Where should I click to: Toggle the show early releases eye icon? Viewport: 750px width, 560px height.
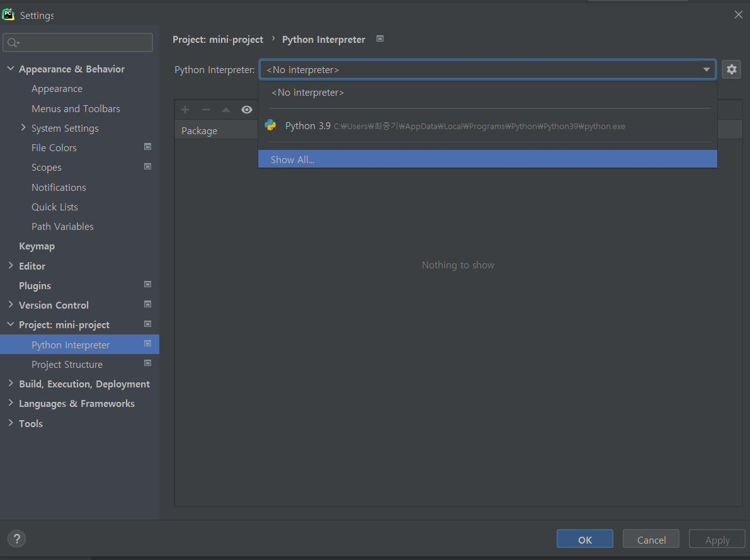(246, 110)
